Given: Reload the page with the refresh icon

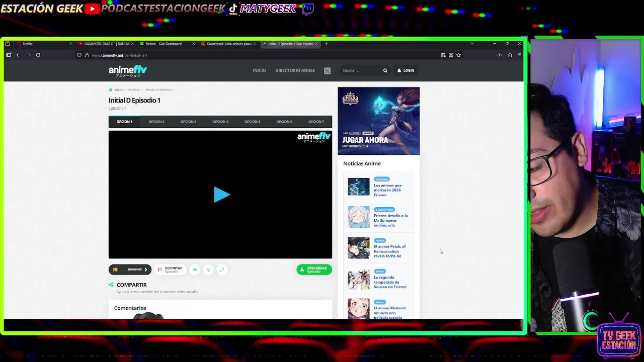Looking at the screenshot, I should click(x=38, y=55).
